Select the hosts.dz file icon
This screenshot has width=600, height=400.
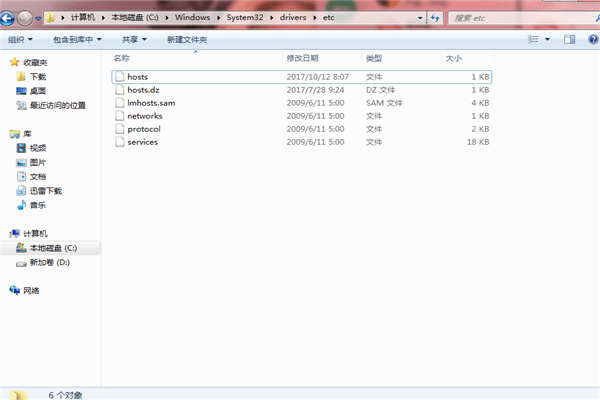pyautogui.click(x=120, y=90)
